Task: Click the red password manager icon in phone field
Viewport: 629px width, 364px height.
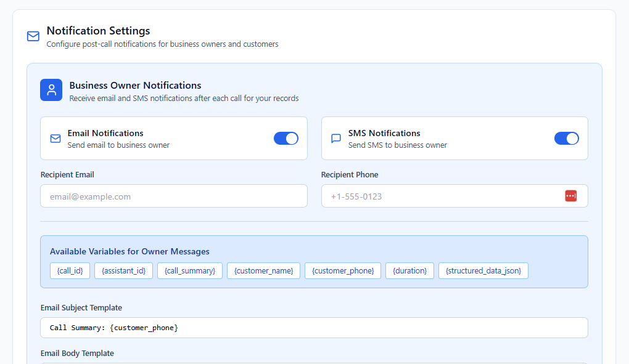Action: (x=571, y=196)
